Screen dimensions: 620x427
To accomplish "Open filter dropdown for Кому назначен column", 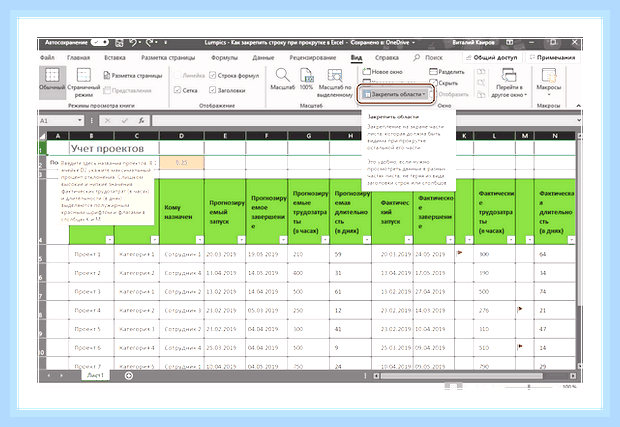I will pos(199,240).
